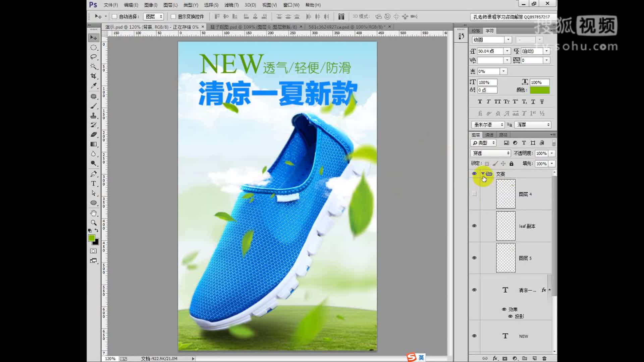Switch to the 通道 panel tab
This screenshot has height=362, width=644.
(489, 135)
